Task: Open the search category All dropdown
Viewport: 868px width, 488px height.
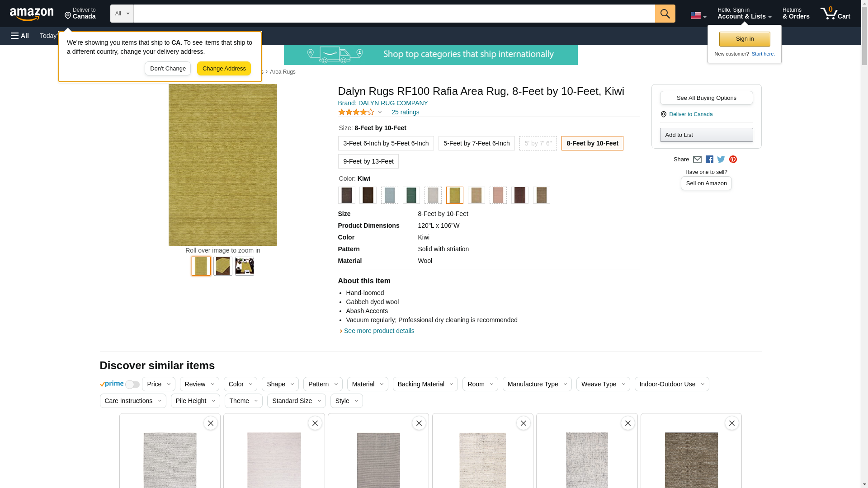Action: click(x=122, y=14)
